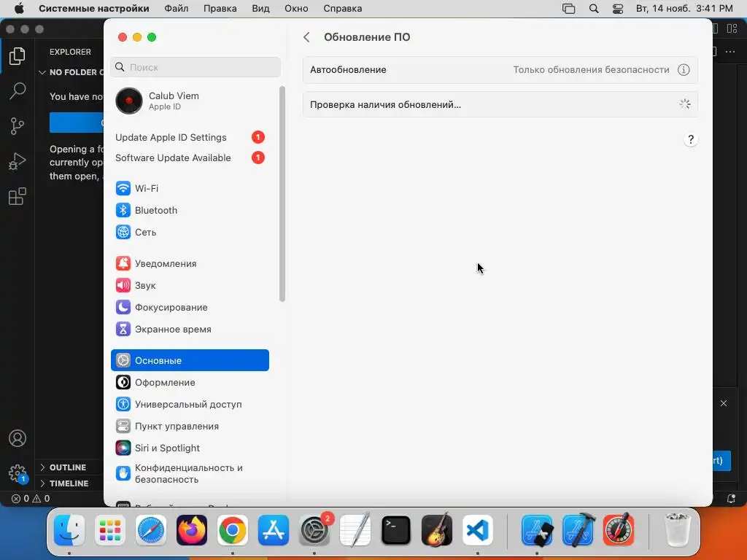This screenshot has height=560, width=747.
Task: Open the Справка menu
Action: (343, 9)
